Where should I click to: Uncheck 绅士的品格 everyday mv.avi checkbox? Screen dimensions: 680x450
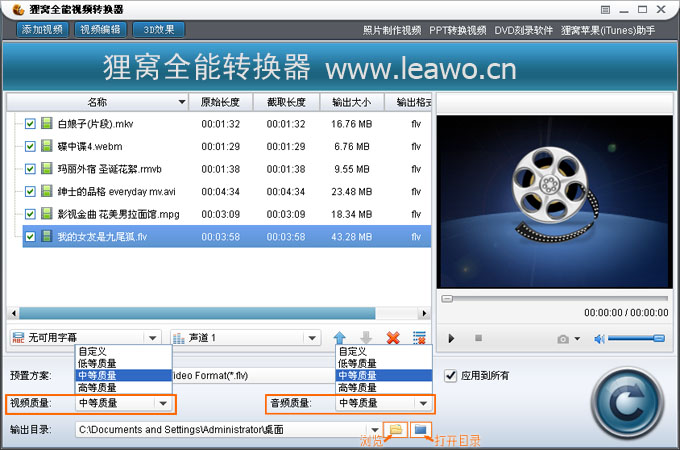[30, 191]
